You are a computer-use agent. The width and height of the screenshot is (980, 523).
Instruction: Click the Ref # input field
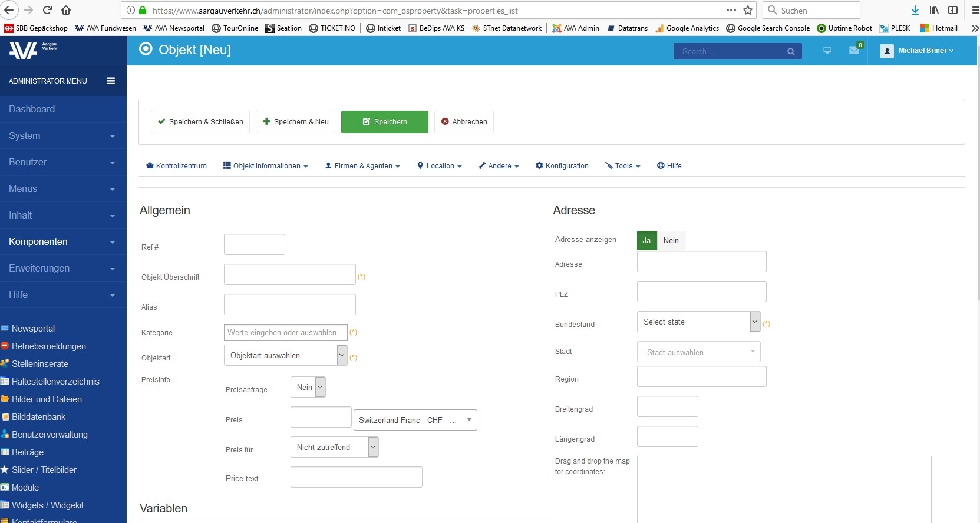point(255,244)
